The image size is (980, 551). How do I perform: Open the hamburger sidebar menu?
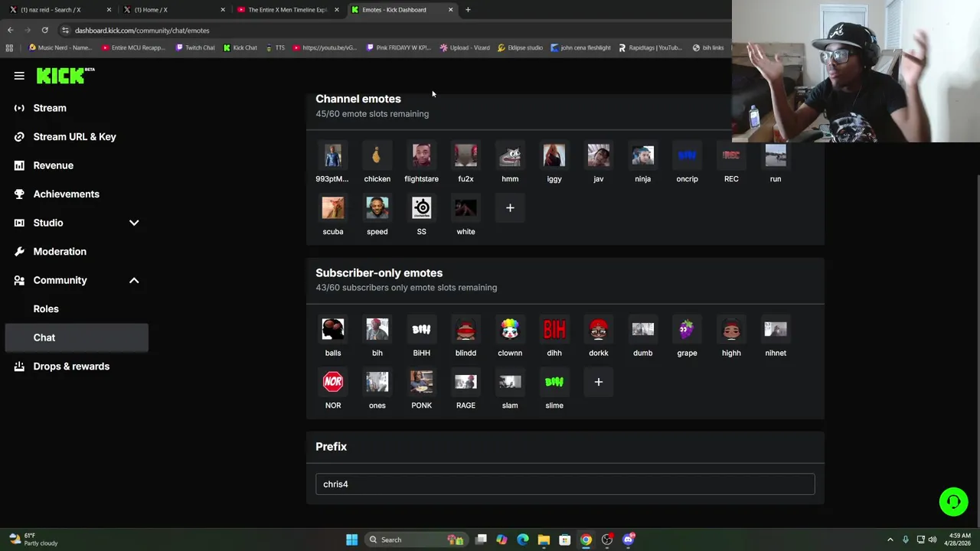point(19,76)
